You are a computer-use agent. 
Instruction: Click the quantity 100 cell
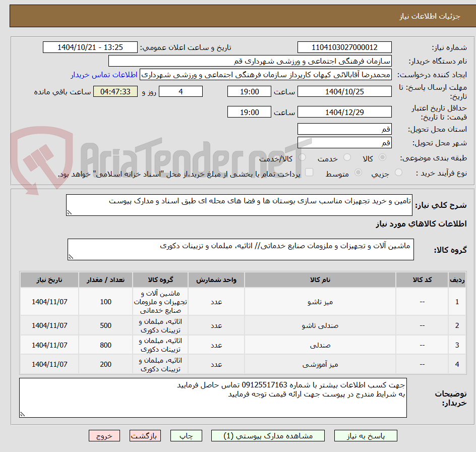tap(106, 302)
